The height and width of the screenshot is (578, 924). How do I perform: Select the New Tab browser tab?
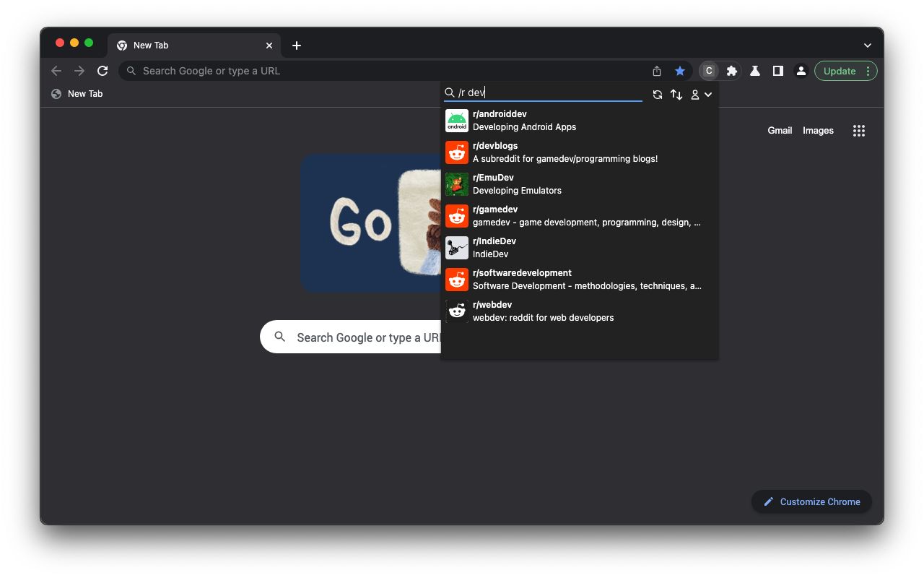pos(194,46)
